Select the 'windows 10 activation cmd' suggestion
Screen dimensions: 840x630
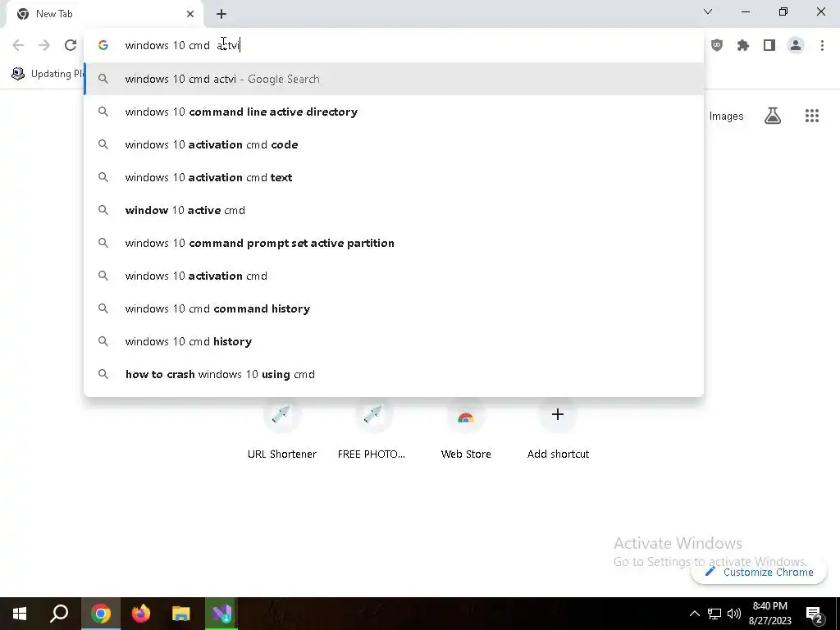tap(394, 276)
